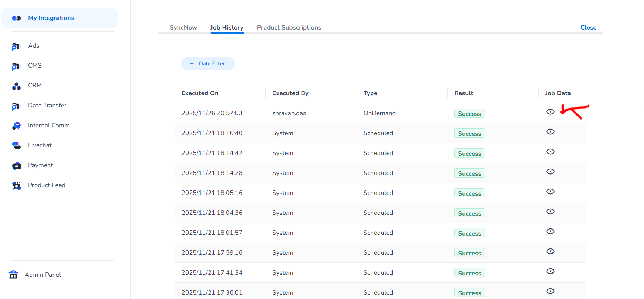Click the shravan.das cell
This screenshot has height=299, width=644.
[289, 113]
